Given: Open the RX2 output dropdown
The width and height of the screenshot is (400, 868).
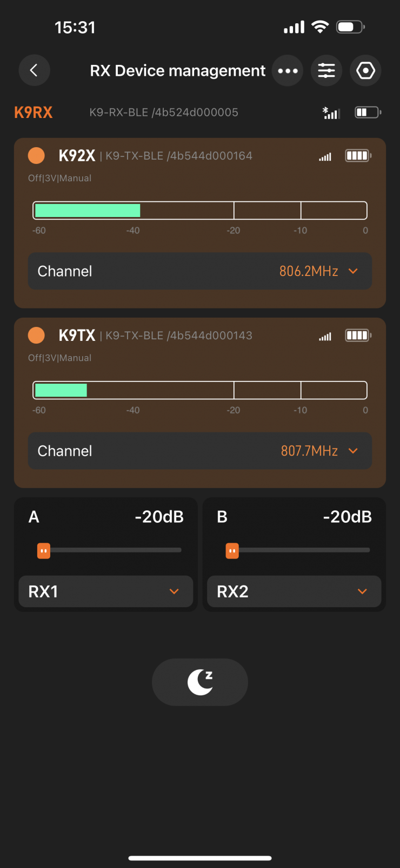Looking at the screenshot, I should 294,591.
